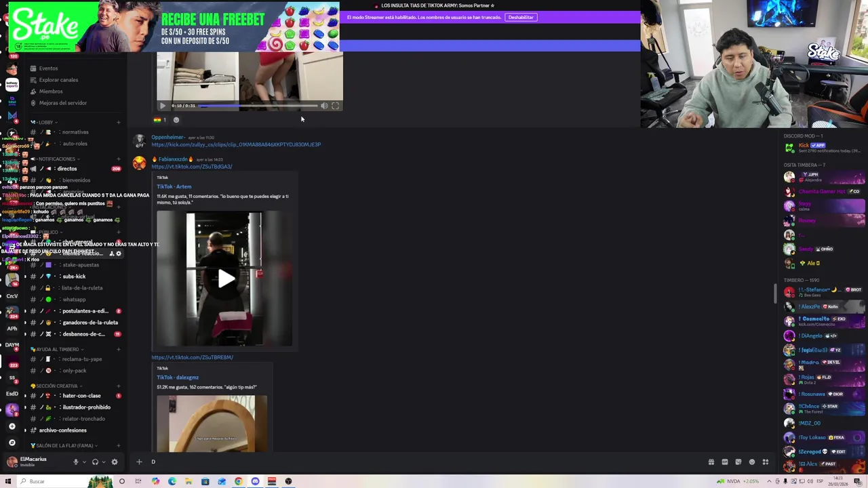Collapse the LOBBY category
Viewport: 868px width, 488px height.
click(45, 122)
